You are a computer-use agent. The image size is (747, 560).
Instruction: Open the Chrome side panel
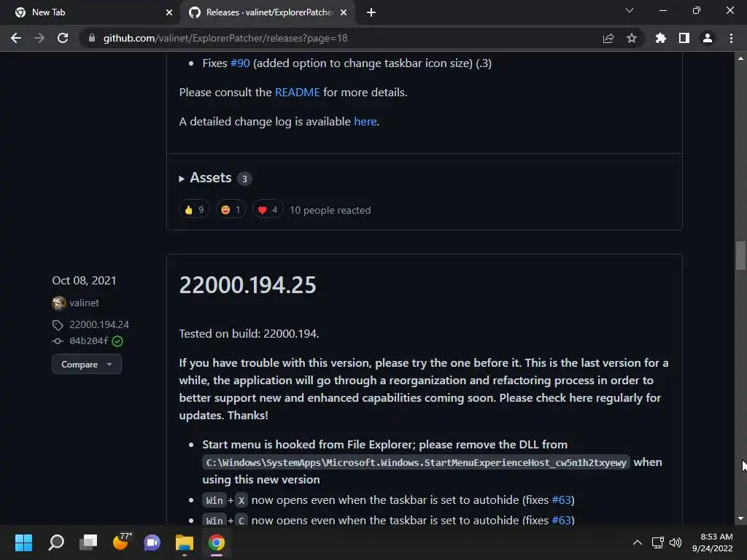coord(684,38)
